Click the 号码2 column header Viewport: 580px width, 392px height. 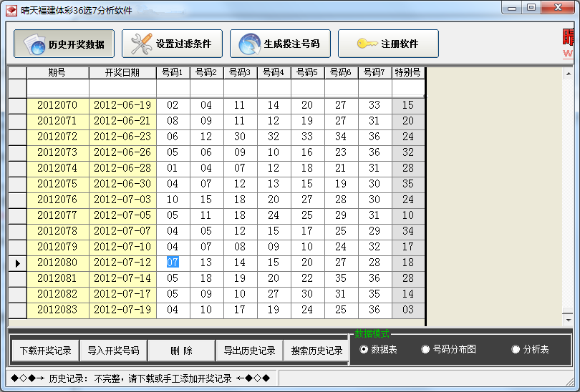coord(207,73)
